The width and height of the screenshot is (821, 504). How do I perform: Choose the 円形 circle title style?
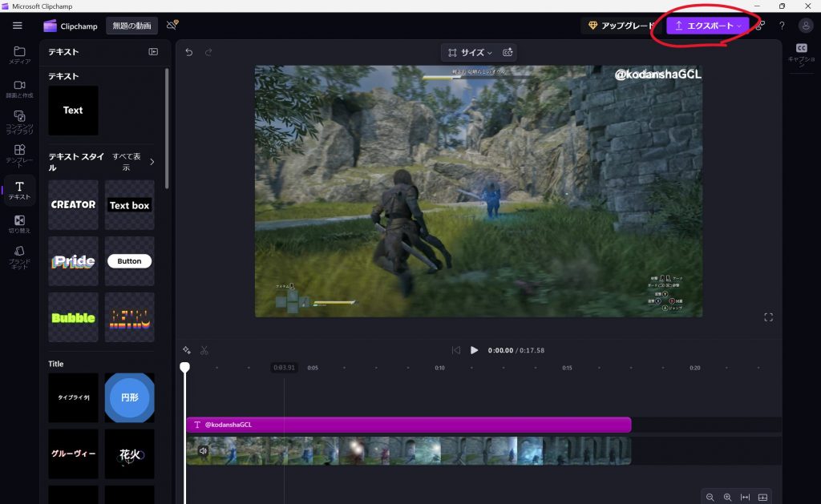coord(129,397)
